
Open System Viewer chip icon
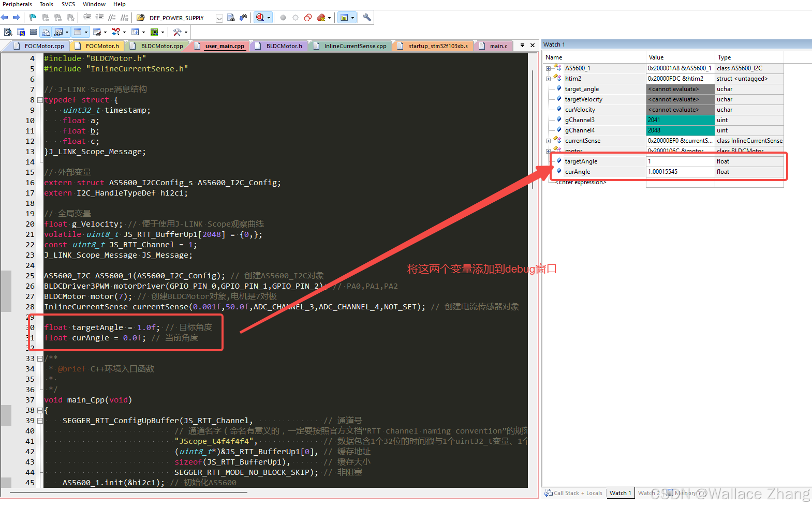coord(154,32)
